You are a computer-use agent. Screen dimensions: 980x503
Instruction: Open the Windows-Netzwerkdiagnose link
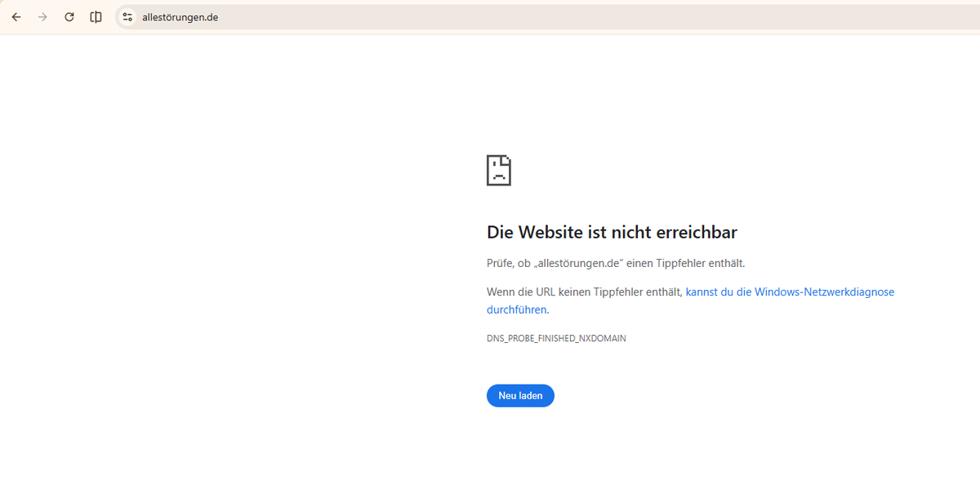point(690,300)
